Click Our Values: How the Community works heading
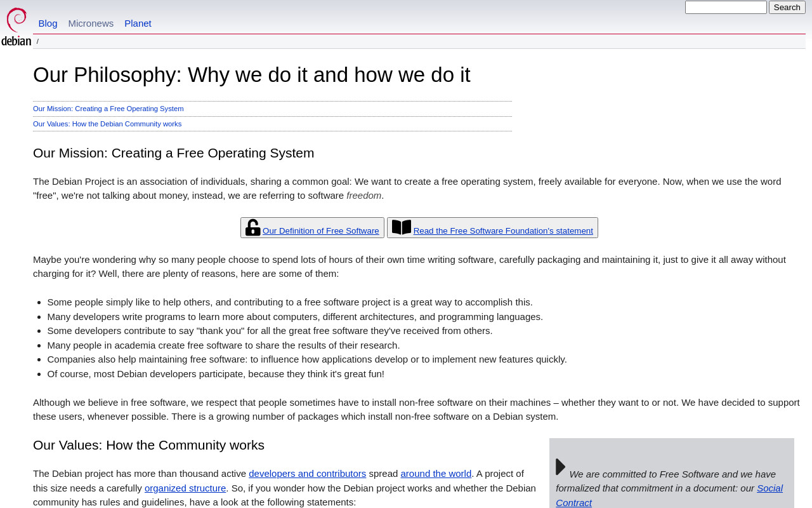The width and height of the screenshot is (812, 508). point(148,445)
